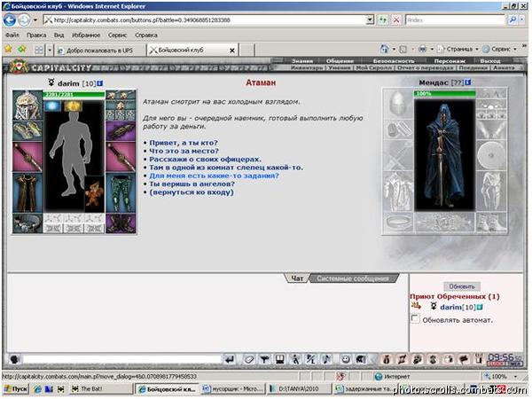Click the chat filter funnel icon
The height and width of the screenshot is (399, 532).
pyautogui.click(x=264, y=359)
